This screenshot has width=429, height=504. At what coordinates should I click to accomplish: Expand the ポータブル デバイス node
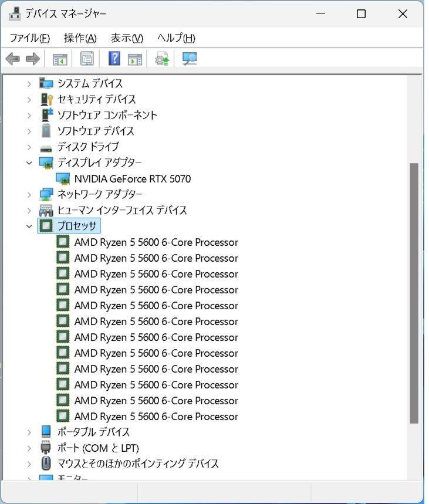(29, 432)
